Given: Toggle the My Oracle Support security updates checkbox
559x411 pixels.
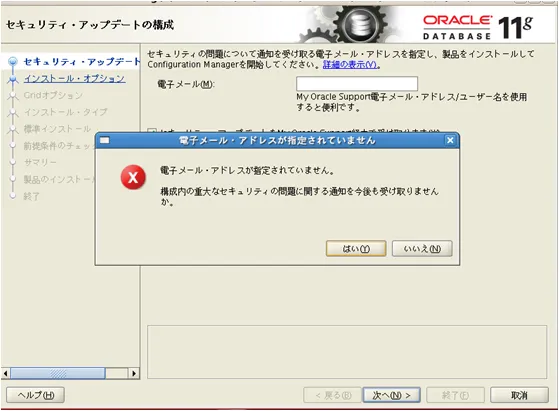Looking at the screenshot, I should [x=152, y=130].
